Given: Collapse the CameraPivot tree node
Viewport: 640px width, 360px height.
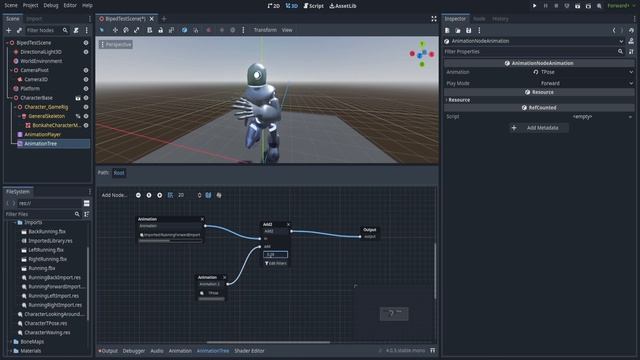Looking at the screenshot, I should 11,70.
